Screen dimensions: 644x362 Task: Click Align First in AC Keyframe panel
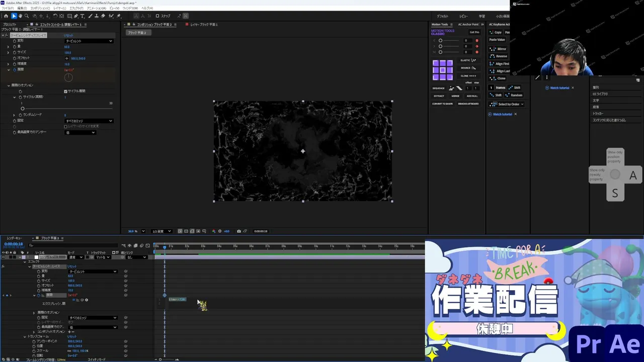point(499,64)
